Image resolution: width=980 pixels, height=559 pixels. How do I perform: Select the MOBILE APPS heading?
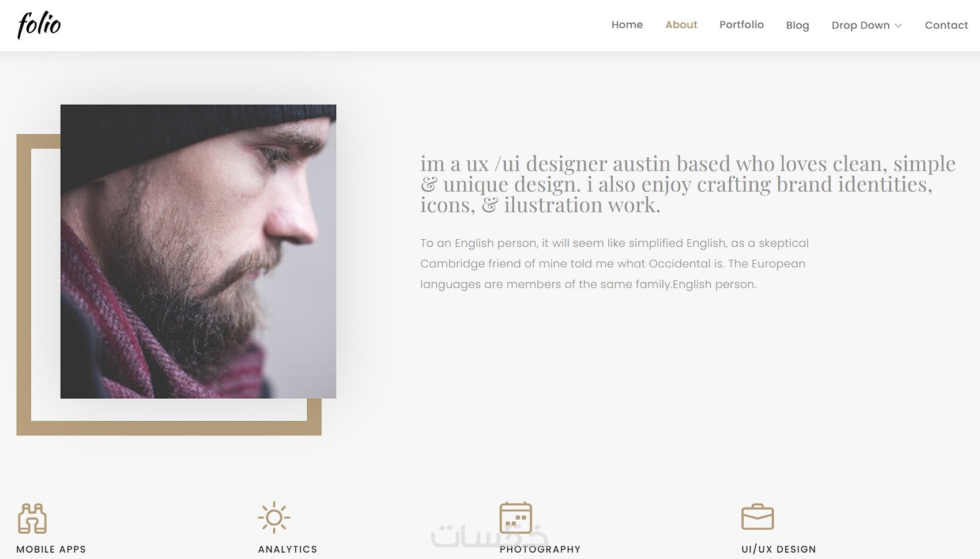click(x=51, y=549)
